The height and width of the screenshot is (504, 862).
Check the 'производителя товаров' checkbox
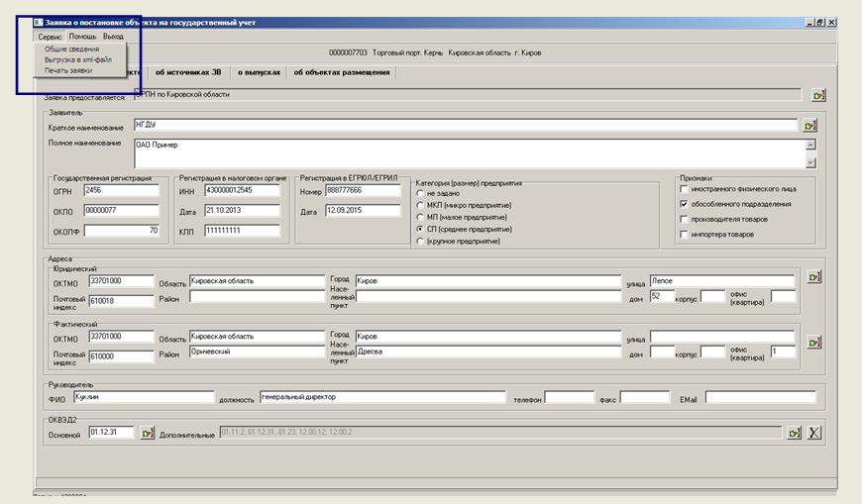pyautogui.click(x=684, y=219)
